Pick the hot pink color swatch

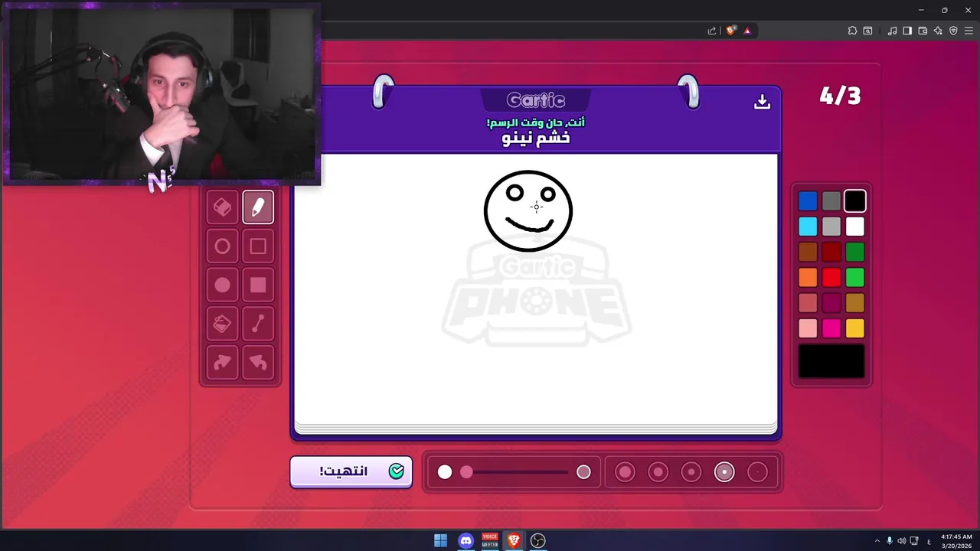(x=831, y=328)
